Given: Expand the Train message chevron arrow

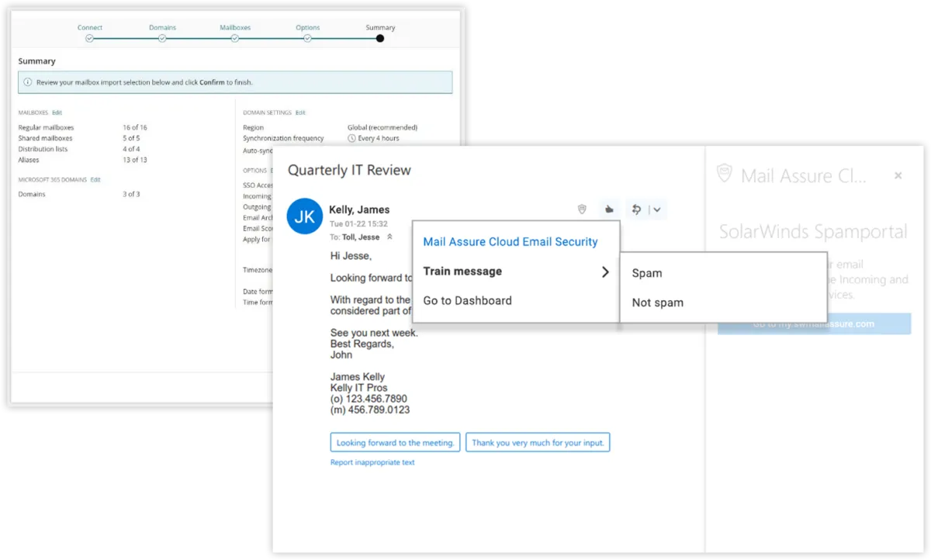Looking at the screenshot, I should click(x=605, y=271).
